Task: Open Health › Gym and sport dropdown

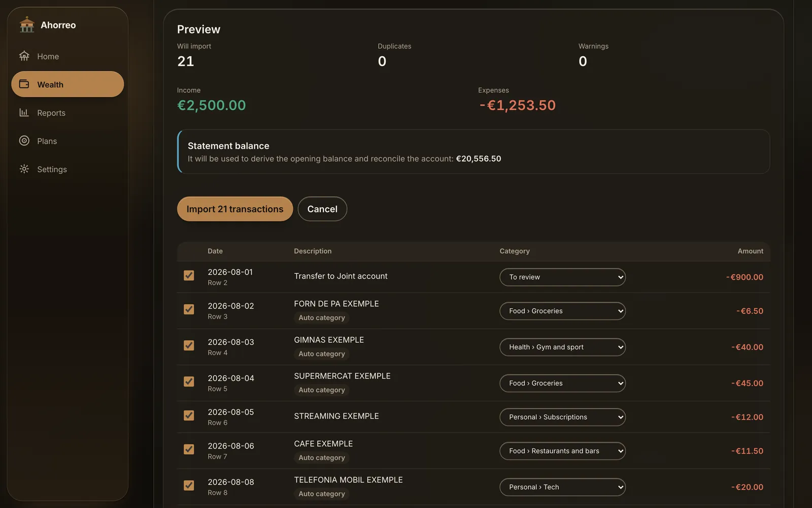Action: (562, 347)
